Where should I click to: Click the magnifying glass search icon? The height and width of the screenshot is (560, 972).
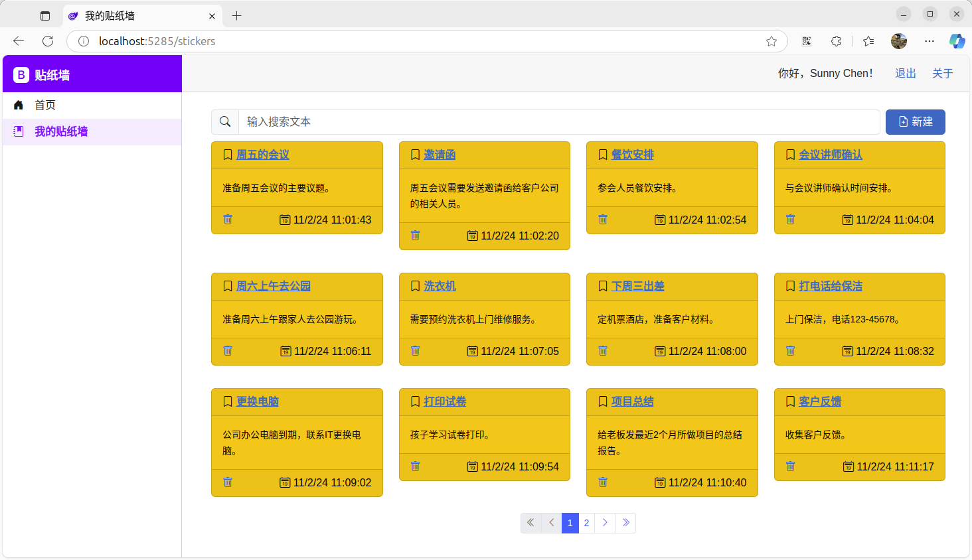coord(224,121)
